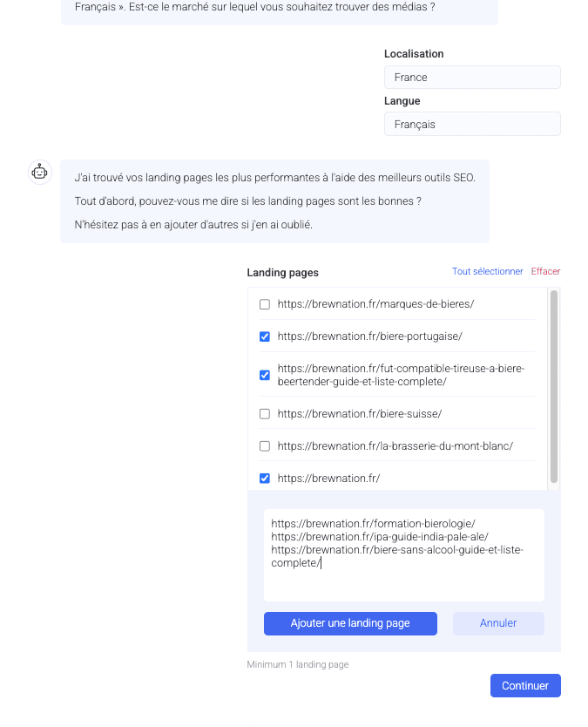Check the marques-de-bieres landing page checkbox
The height and width of the screenshot is (727, 588).
click(x=265, y=304)
